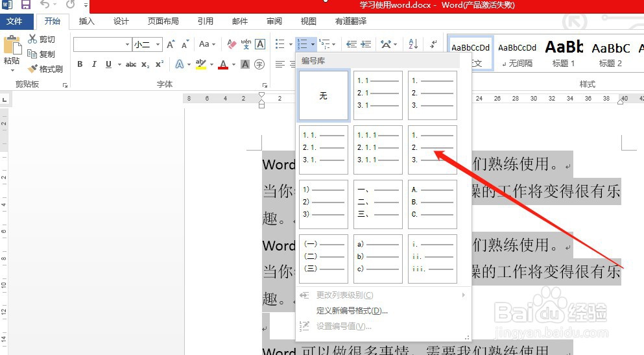Click the Copy (复制) icon

[x=32, y=54]
